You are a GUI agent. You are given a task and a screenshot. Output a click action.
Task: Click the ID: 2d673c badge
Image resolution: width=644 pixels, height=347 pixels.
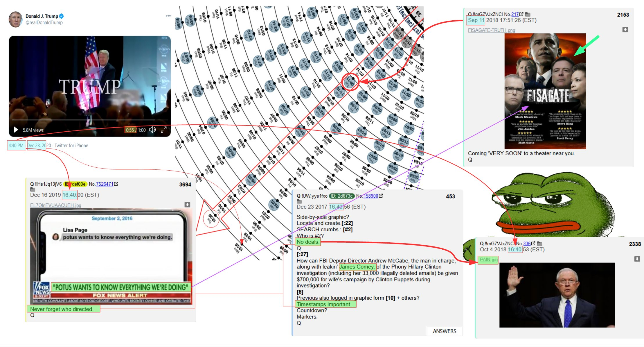[x=342, y=196]
